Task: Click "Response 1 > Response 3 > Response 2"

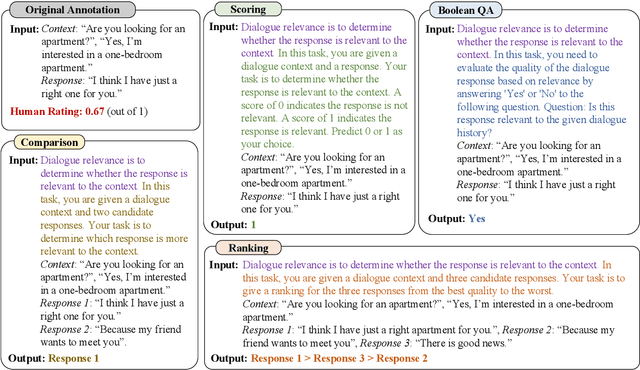Action: [x=339, y=358]
